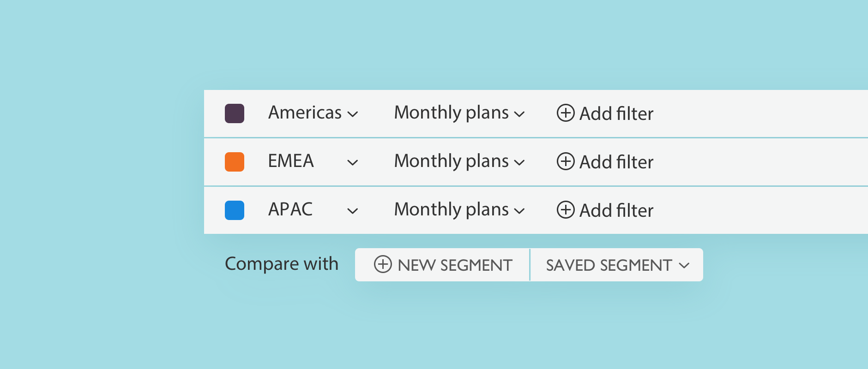Screen dimensions: 868x369
Task: Open Monthly plans selector in the APAC row
Action: pos(520,211)
